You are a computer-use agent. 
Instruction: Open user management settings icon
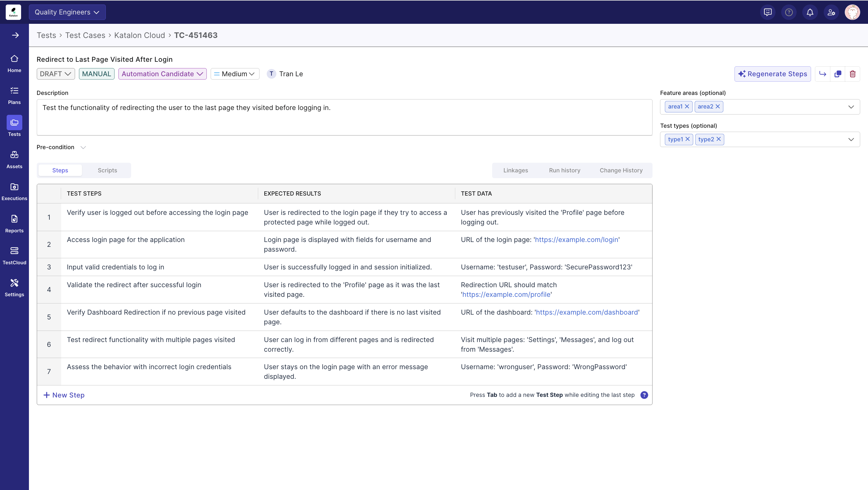[831, 12]
